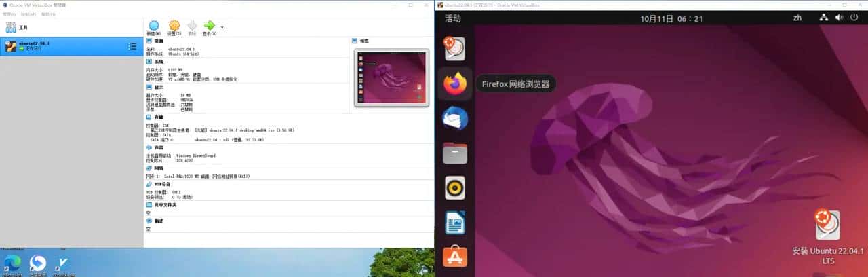Open Rhythmbox music player from the dock
This screenshot has width=868, height=277.
point(455,187)
